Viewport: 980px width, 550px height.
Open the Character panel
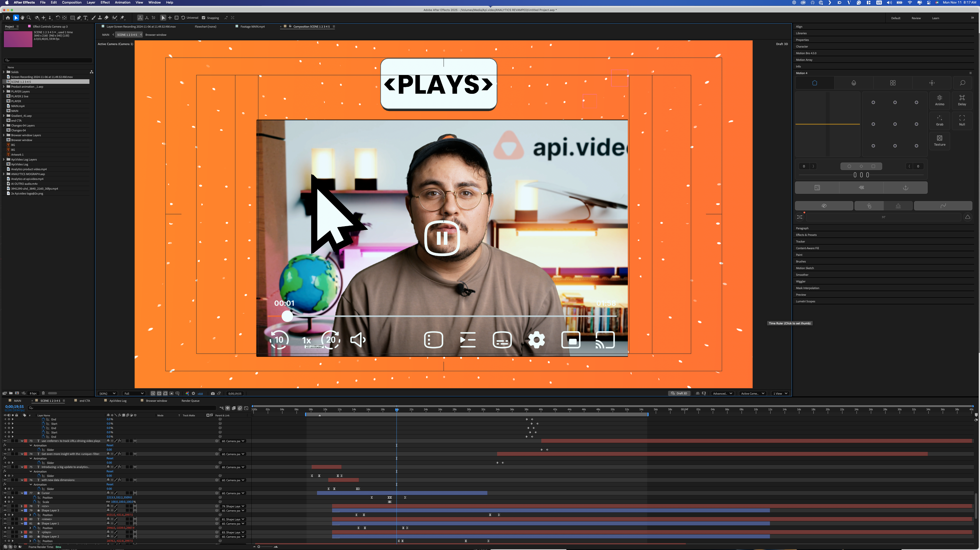[802, 47]
